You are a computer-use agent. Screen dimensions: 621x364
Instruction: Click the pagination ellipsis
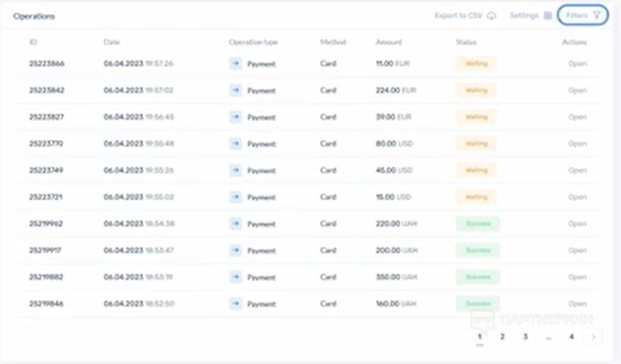(548, 338)
